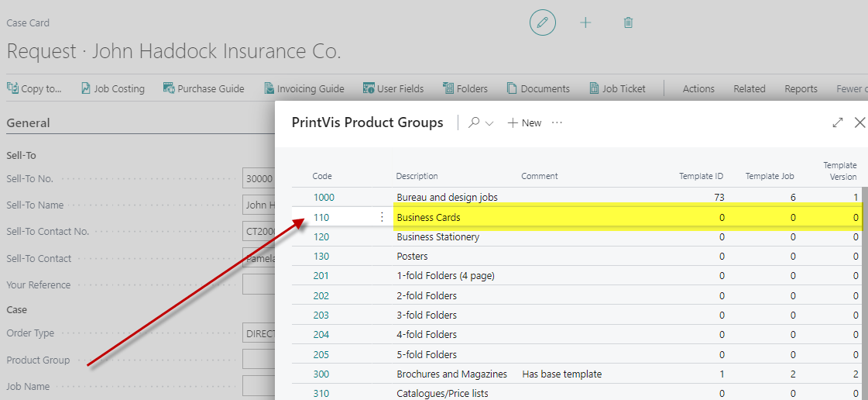
Task: Click the Template Job column header
Action: [x=770, y=176]
